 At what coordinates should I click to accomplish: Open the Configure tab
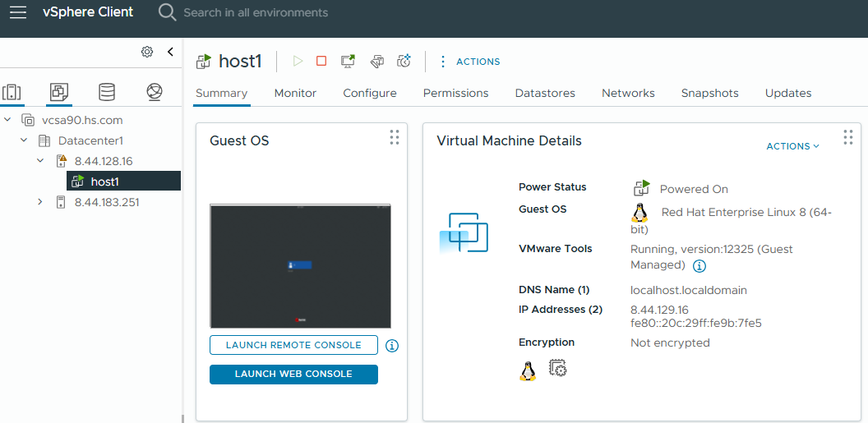click(370, 93)
